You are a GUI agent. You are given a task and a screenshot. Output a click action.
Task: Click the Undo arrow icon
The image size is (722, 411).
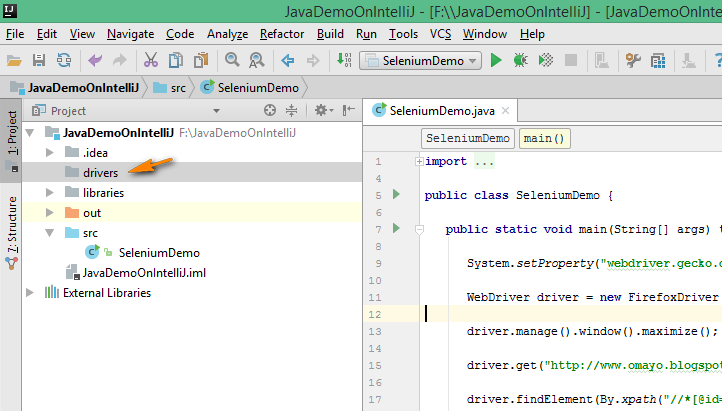coord(95,60)
